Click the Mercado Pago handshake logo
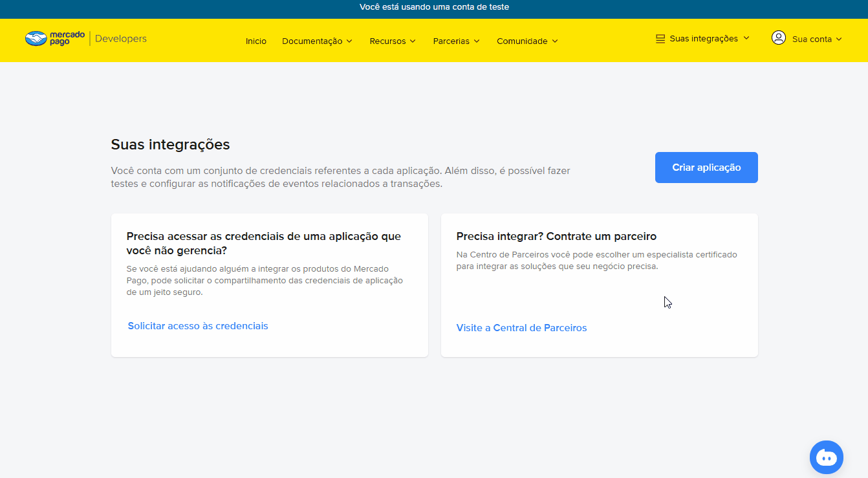This screenshot has height=478, width=868. tap(36, 39)
